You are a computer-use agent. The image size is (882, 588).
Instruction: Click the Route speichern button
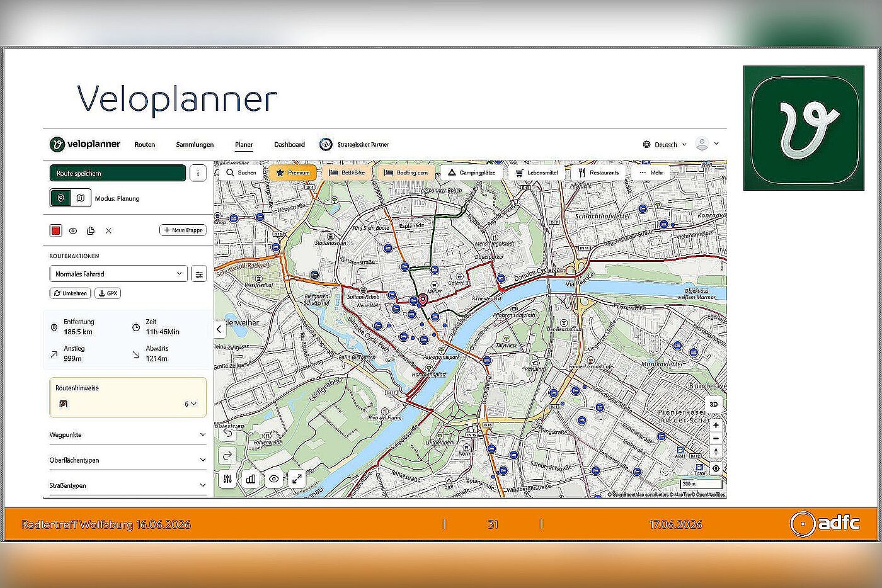pyautogui.click(x=118, y=173)
